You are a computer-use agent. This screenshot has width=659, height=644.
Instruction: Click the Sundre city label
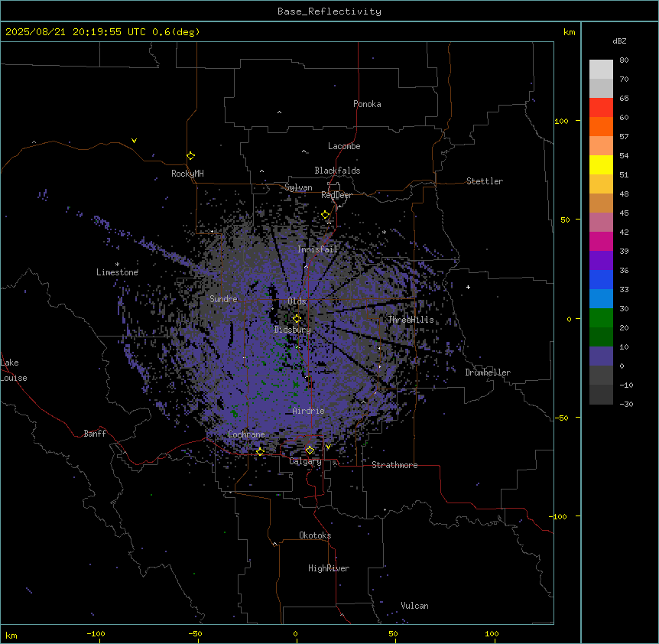(223, 299)
